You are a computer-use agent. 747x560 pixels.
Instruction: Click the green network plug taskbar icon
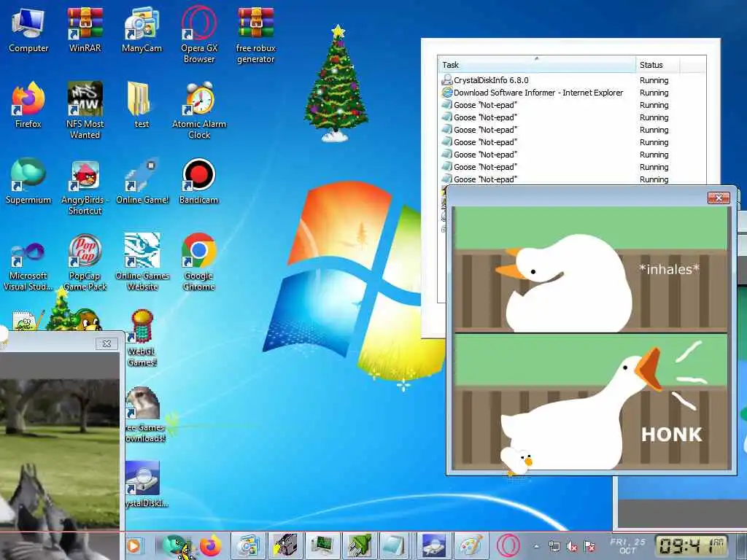pyautogui.click(x=359, y=545)
